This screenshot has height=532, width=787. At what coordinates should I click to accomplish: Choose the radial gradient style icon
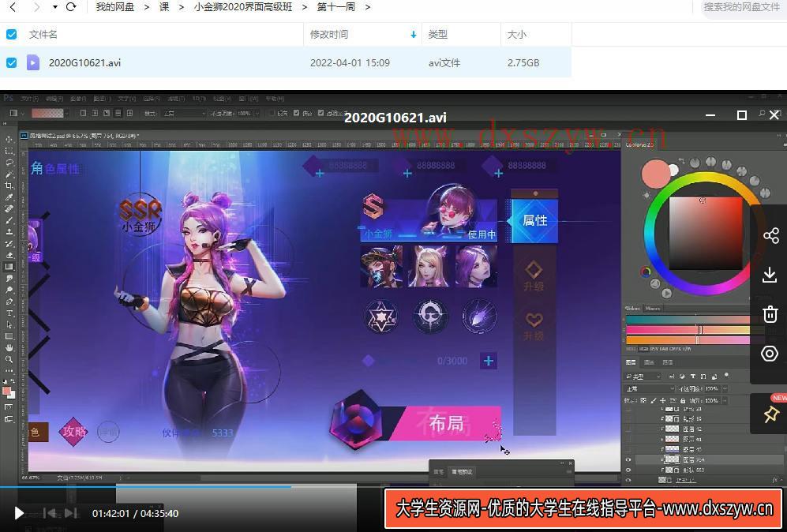95,114
